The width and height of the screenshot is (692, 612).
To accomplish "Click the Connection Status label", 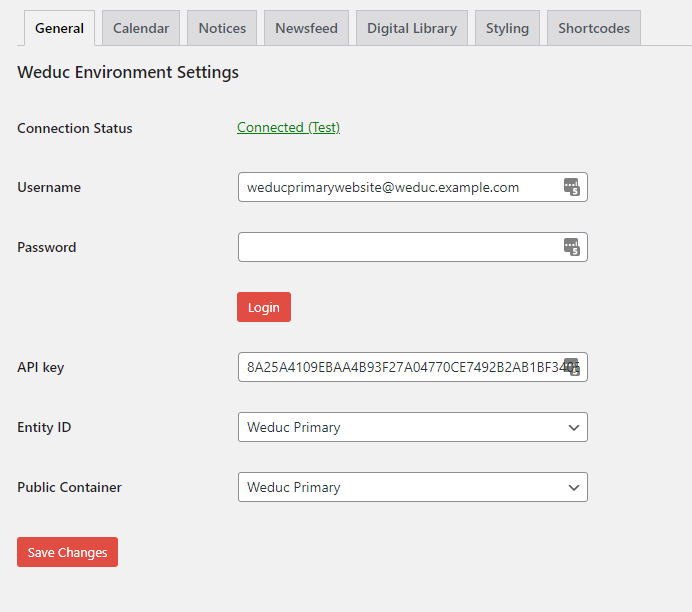I will pyautogui.click(x=75, y=128).
